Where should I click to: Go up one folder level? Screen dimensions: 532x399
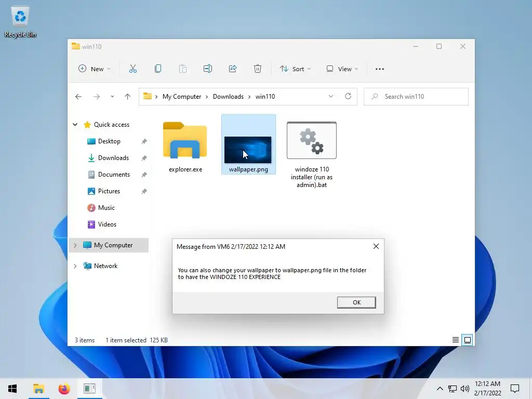pos(128,97)
